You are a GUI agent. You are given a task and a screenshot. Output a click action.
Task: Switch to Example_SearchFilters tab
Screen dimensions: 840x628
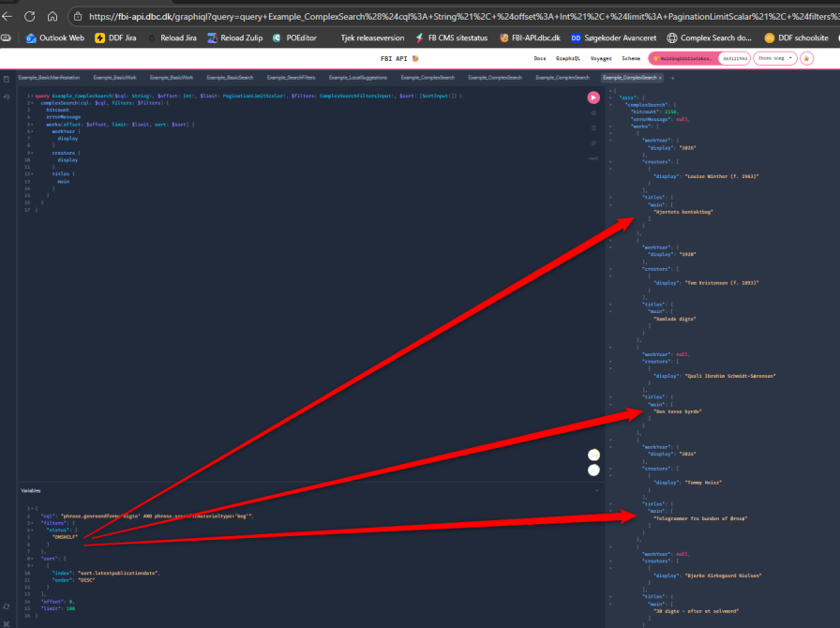[x=289, y=77]
